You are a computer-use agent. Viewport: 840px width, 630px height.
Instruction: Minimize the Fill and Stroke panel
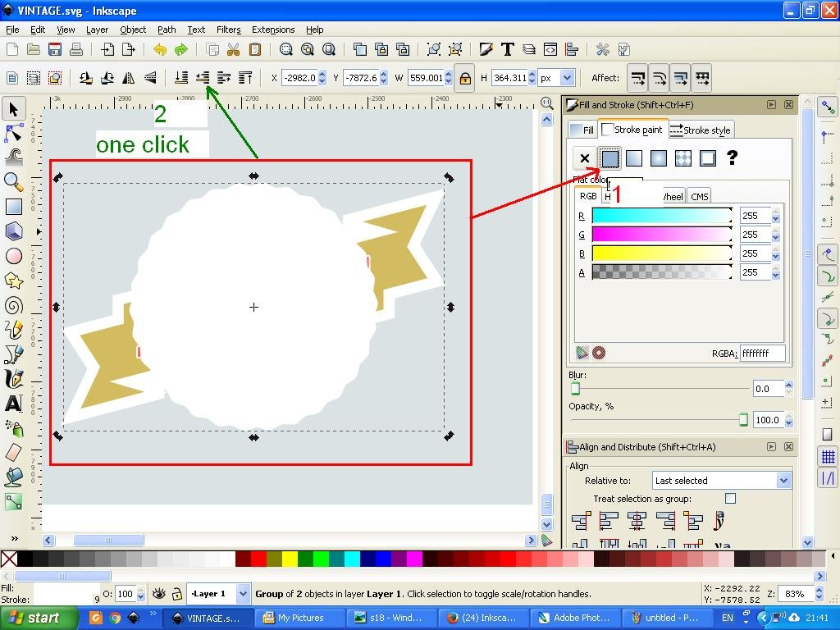tap(771, 105)
